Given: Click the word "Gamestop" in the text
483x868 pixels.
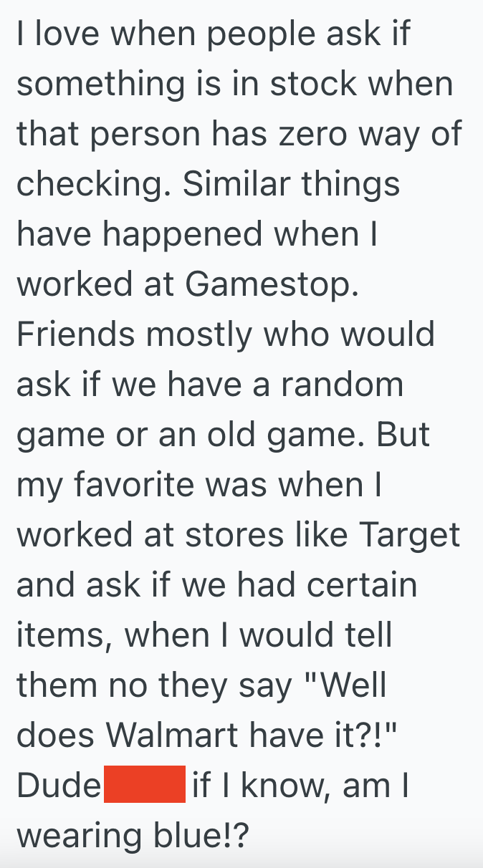Looking at the screenshot, I should coord(270,284).
